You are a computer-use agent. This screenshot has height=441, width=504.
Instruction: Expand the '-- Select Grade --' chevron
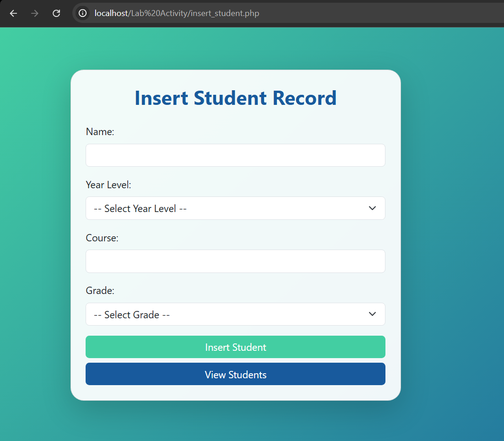[x=373, y=314]
